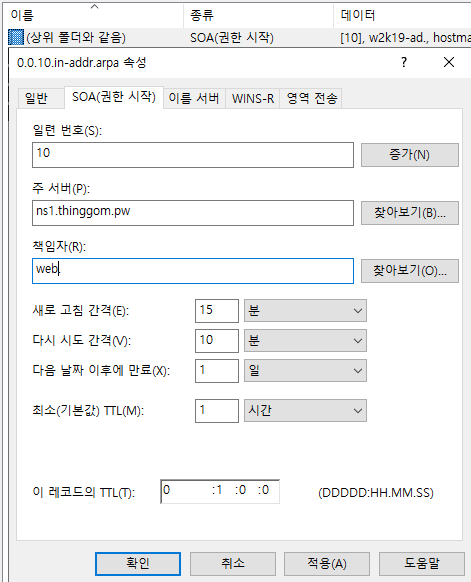Click the SOA record icon in the list
The image size is (471, 582).
click(x=16, y=37)
